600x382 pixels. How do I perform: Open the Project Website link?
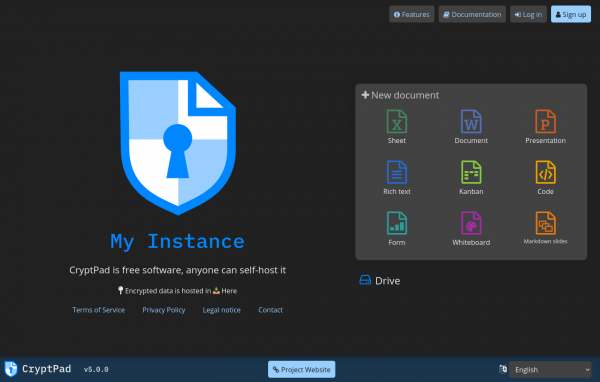click(302, 369)
